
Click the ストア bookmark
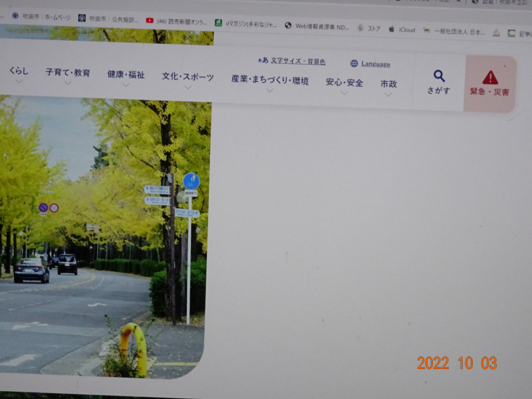coord(369,29)
